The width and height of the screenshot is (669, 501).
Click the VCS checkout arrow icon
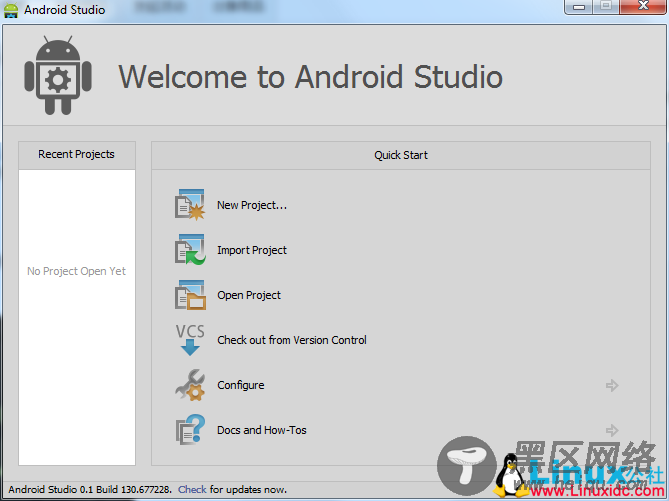pos(190,340)
